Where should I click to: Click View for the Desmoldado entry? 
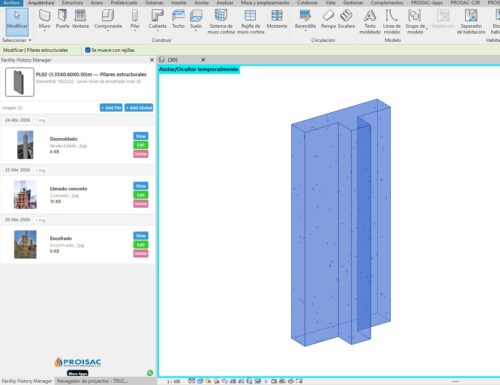tap(141, 136)
